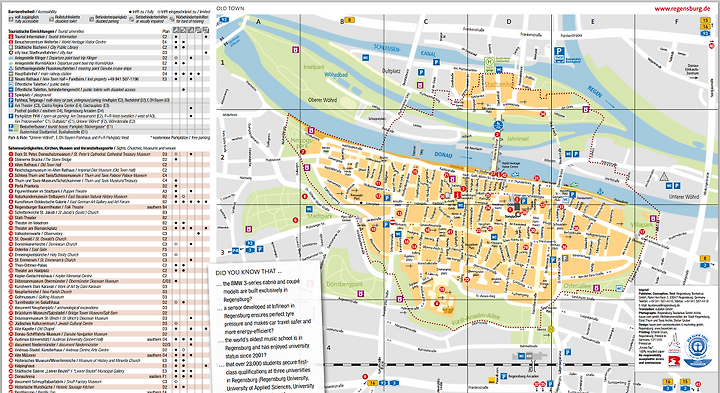The height and width of the screenshot is (393, 720).
Task: Select the red tourist information i icon on map
Action: (457, 195)
